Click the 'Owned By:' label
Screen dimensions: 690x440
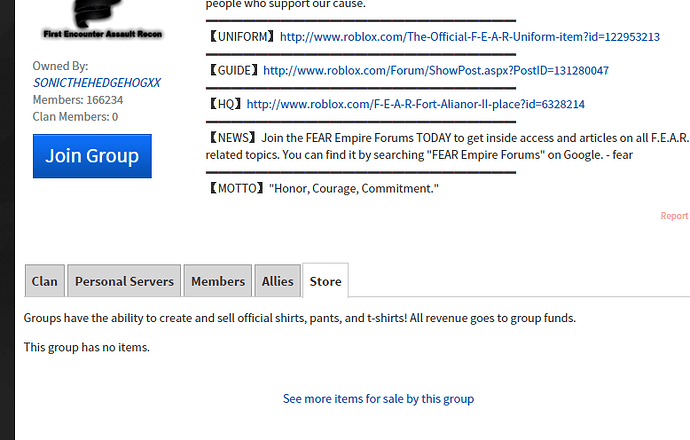(x=60, y=66)
